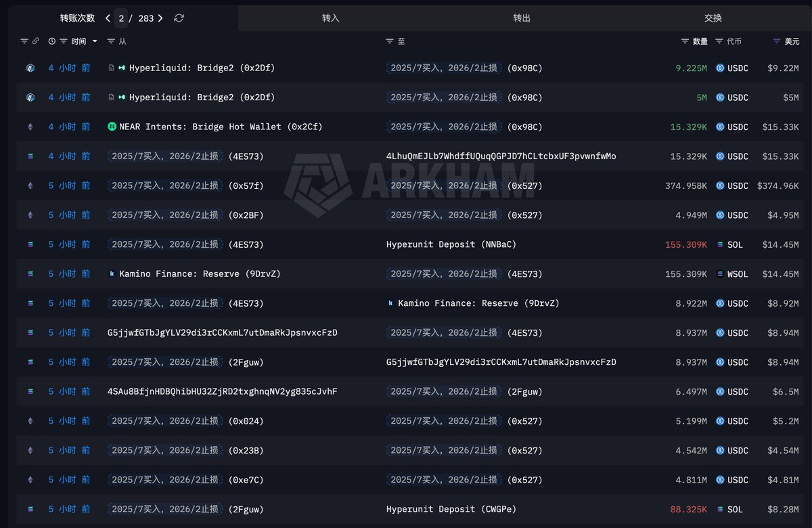Image resolution: width=812 pixels, height=528 pixels.
Task: Click the 美元 column header label
Action: pyautogui.click(x=792, y=41)
